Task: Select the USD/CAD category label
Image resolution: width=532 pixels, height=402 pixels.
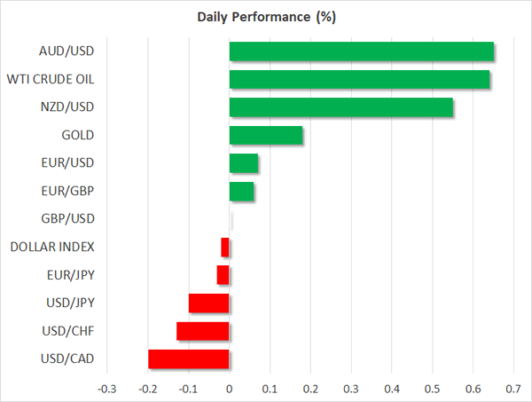Action: [x=66, y=359]
